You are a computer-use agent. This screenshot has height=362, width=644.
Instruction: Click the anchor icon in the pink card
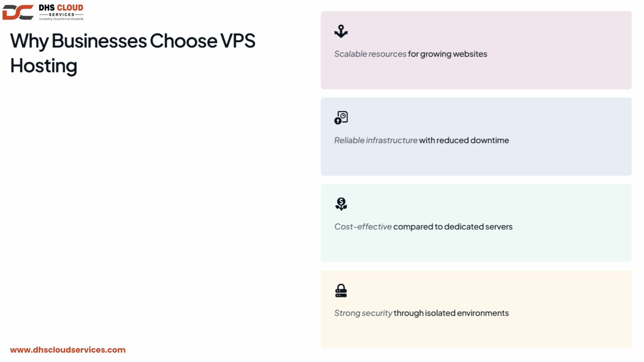(341, 31)
